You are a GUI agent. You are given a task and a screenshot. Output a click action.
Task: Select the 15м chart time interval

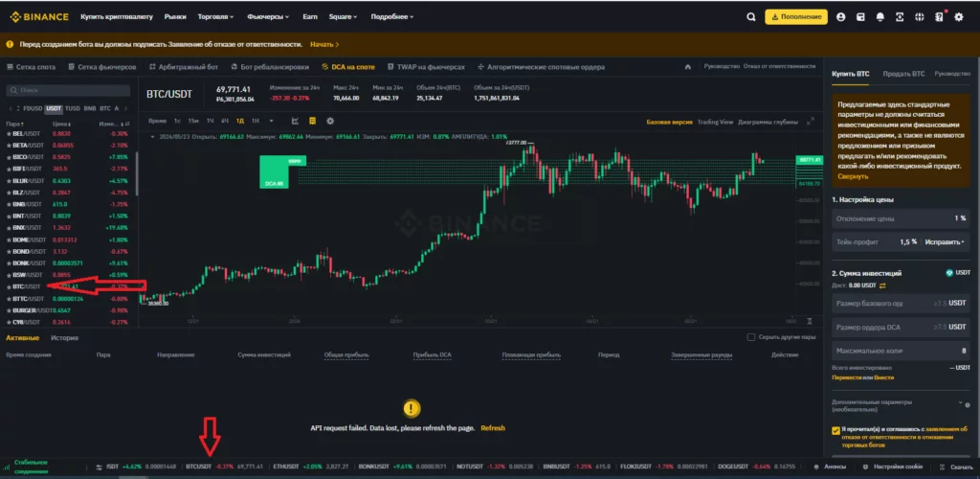pos(193,122)
